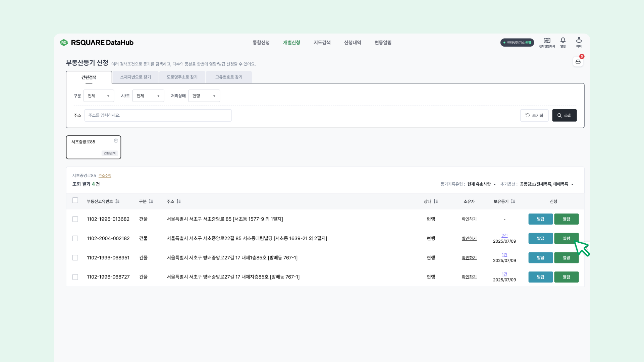
Task: Check the row 1102-1996-013682 checkbox
Action: [x=75, y=219]
